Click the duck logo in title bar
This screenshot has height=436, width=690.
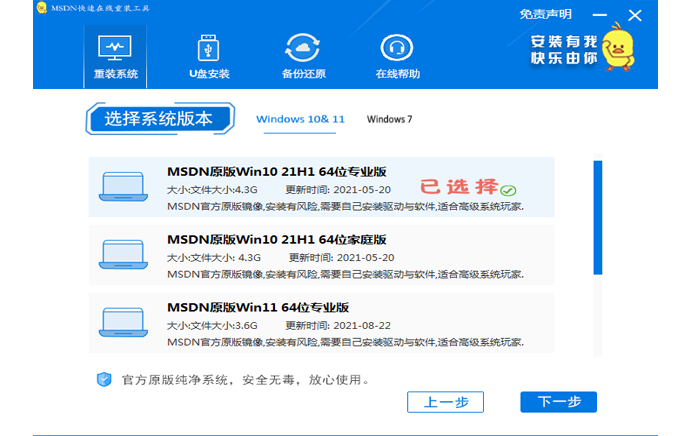(x=42, y=7)
